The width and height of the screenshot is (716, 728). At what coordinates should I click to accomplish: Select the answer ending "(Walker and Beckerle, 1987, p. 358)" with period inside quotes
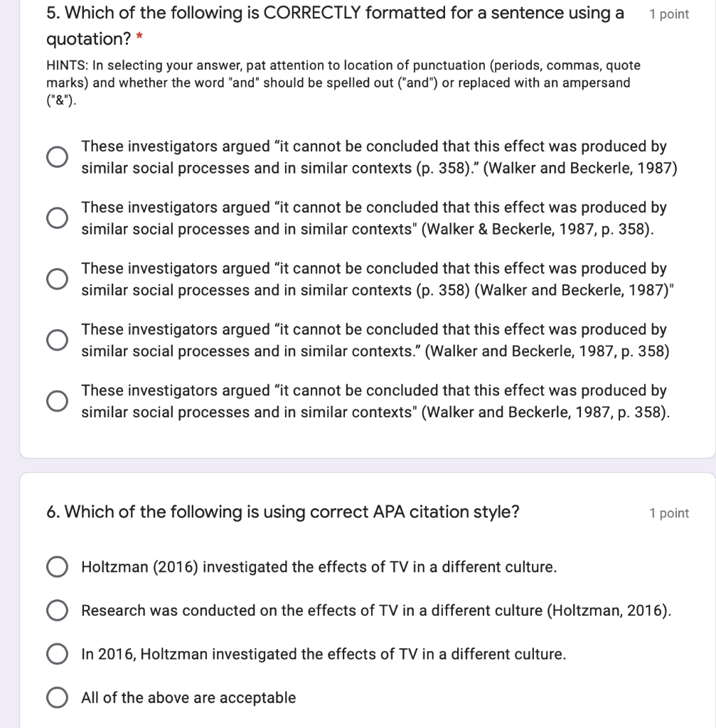(x=57, y=340)
